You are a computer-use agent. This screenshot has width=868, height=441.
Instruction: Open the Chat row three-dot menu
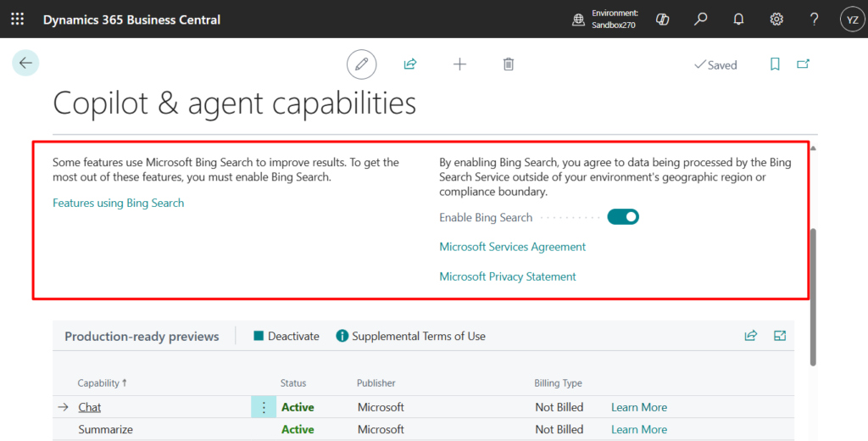(264, 407)
